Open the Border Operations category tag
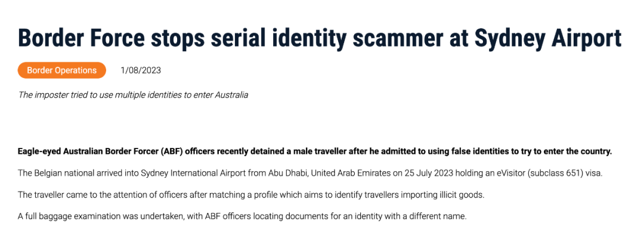The height and width of the screenshot is (226, 644). [x=61, y=70]
